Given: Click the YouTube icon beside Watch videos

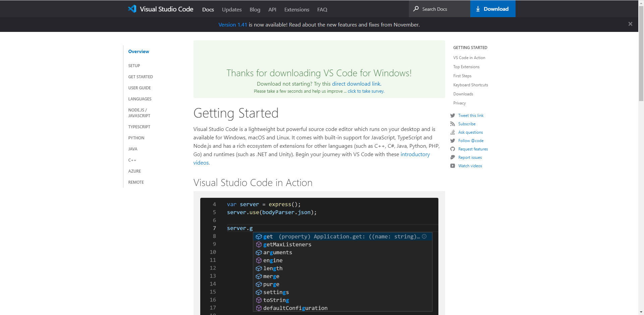Looking at the screenshot, I should coord(452,166).
